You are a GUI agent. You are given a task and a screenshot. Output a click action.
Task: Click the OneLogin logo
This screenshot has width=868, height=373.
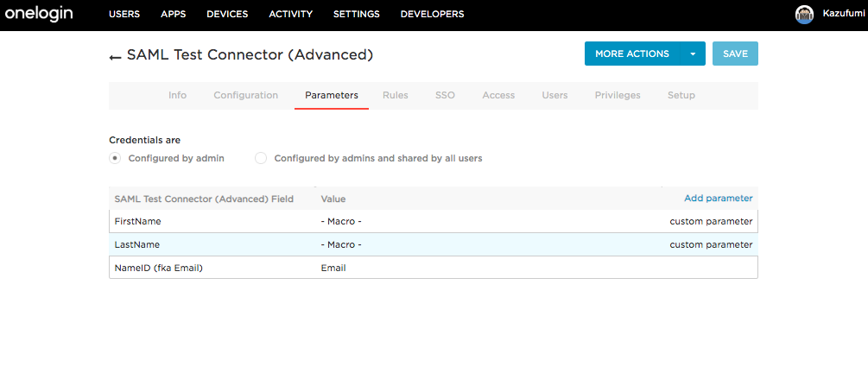(x=39, y=14)
